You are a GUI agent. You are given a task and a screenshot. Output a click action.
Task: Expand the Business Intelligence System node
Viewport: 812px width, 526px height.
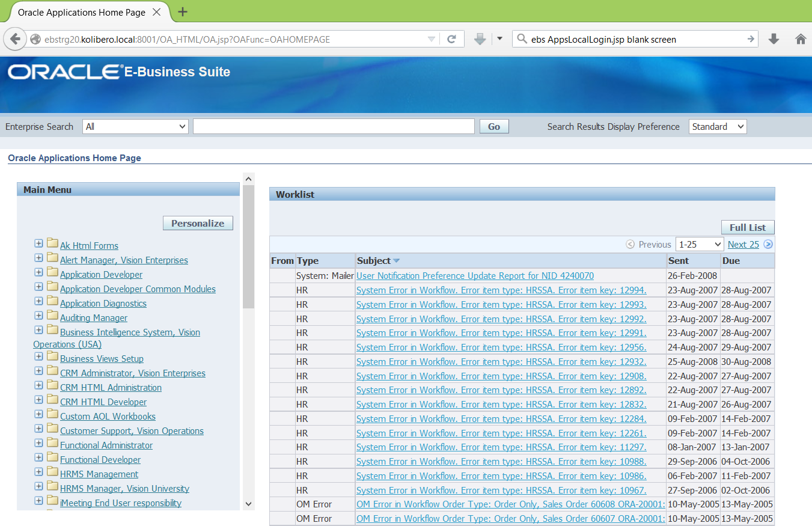[38, 329]
